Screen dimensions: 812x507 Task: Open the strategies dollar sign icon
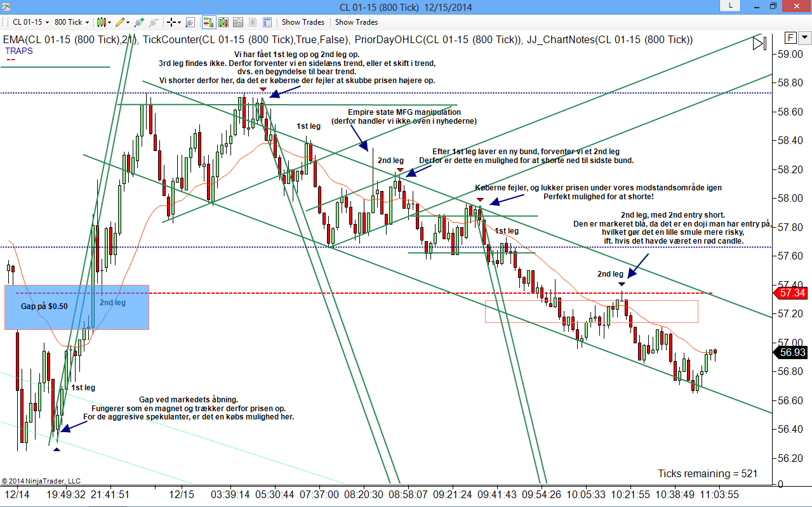252,22
